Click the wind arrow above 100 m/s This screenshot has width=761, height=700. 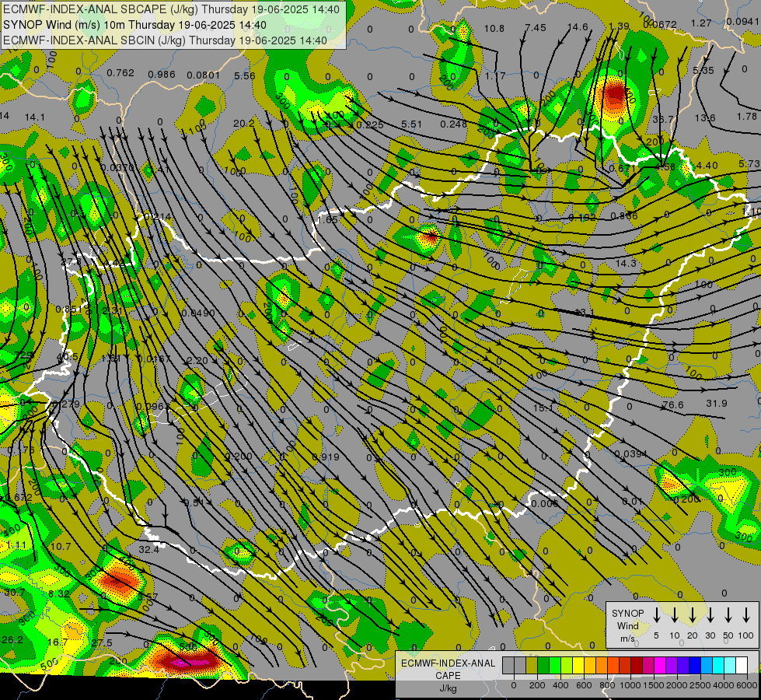[746, 615]
